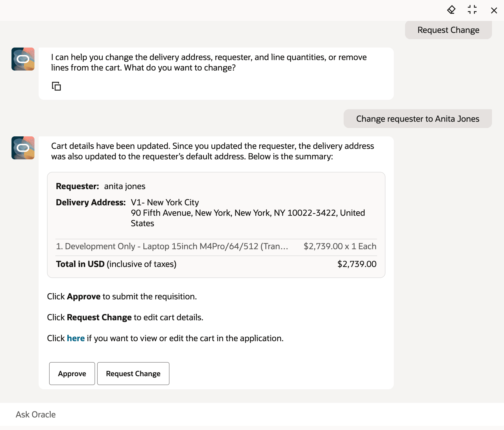Click the Approve button
Viewport: 504px width, 430px height.
pyautogui.click(x=72, y=374)
